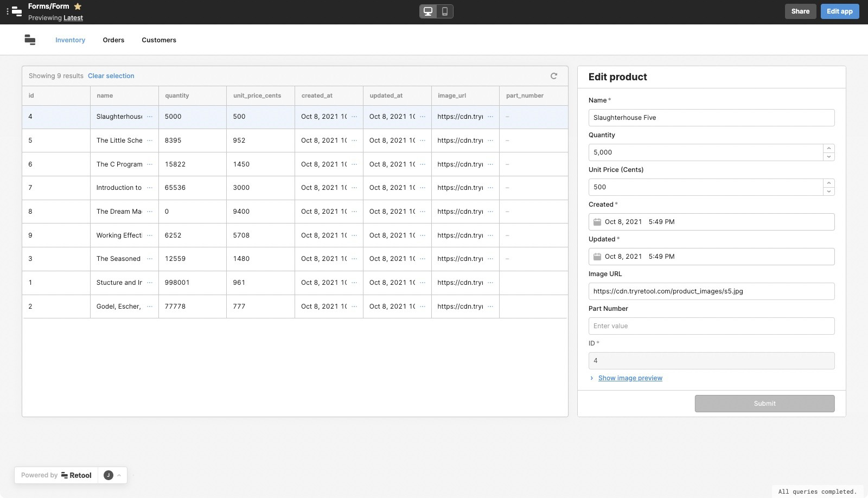
Task: Decrease Quantity with down stepper arrow
Action: (x=828, y=157)
